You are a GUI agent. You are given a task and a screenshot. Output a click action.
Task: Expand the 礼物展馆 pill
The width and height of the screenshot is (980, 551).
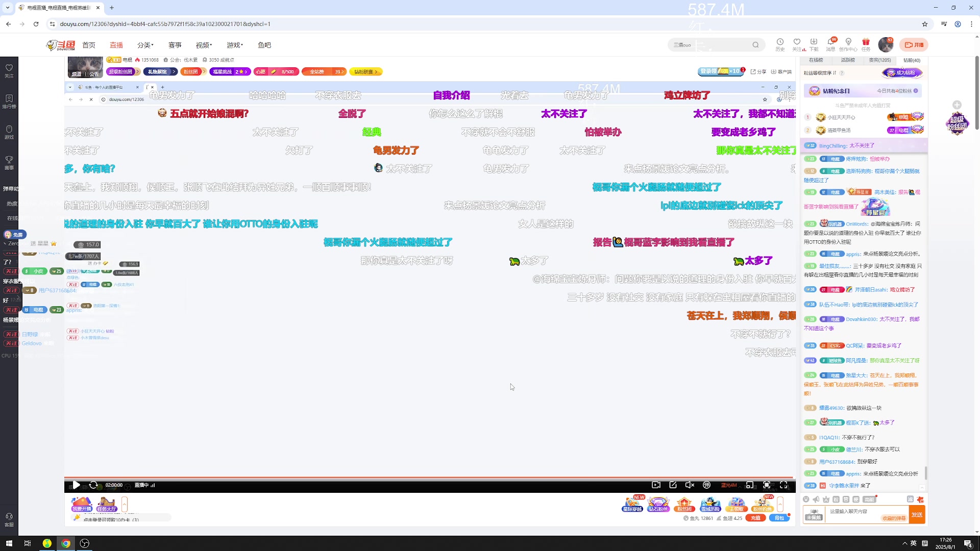tap(160, 72)
